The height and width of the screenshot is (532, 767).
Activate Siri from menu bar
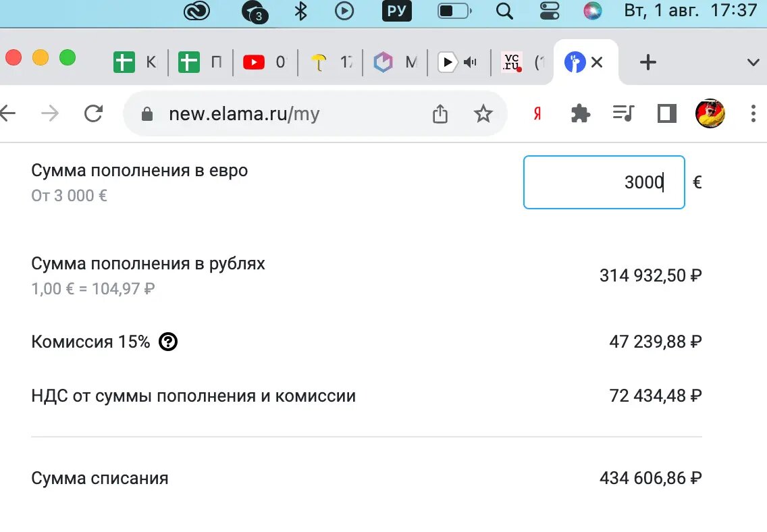tap(593, 11)
